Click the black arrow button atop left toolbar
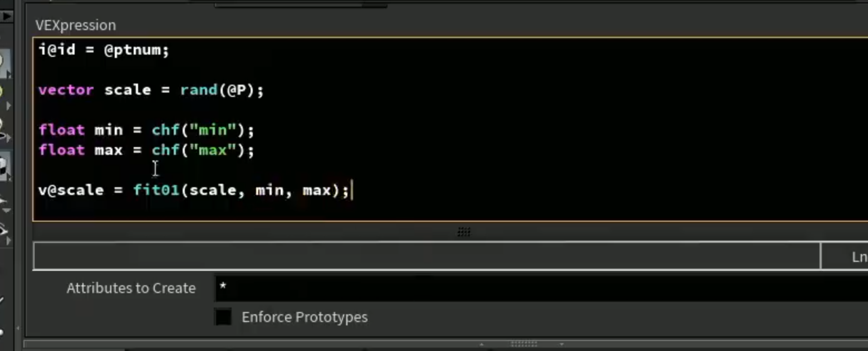This screenshot has height=351, width=868. click(6, 16)
